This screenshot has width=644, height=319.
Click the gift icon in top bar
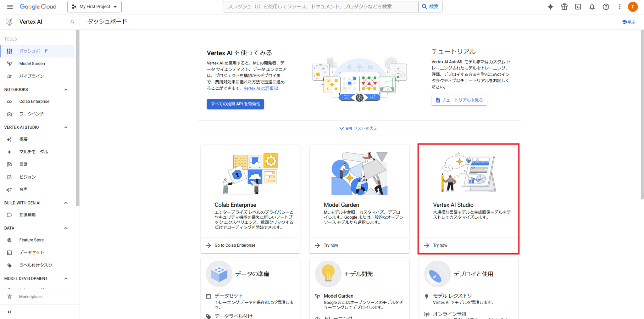pos(564,7)
